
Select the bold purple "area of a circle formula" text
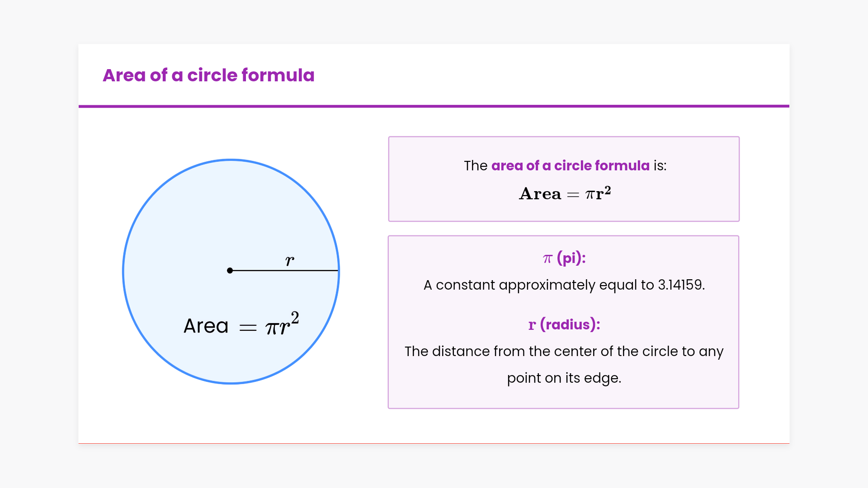pos(570,166)
